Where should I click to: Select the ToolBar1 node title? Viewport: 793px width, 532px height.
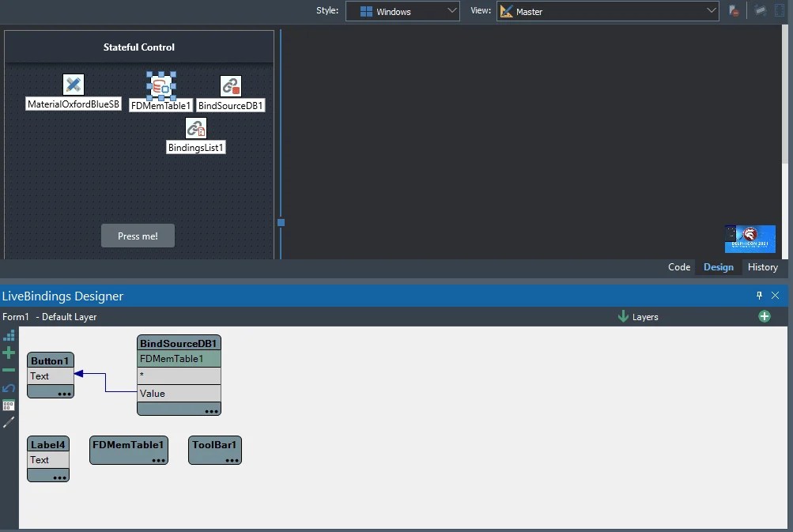[x=214, y=444]
